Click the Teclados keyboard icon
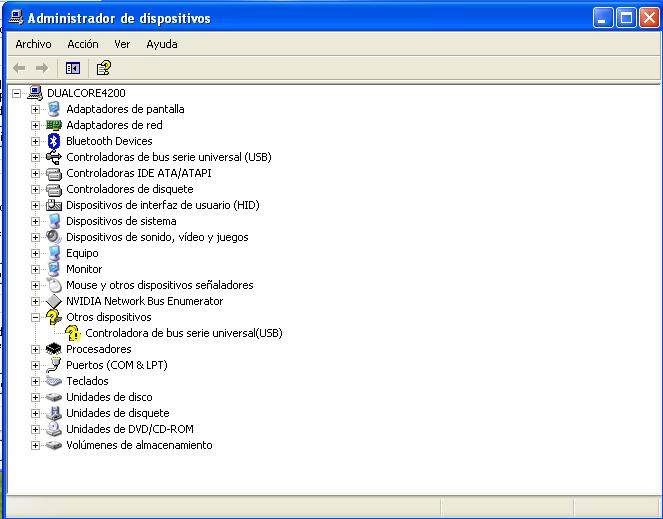663x519 pixels. pos(54,381)
